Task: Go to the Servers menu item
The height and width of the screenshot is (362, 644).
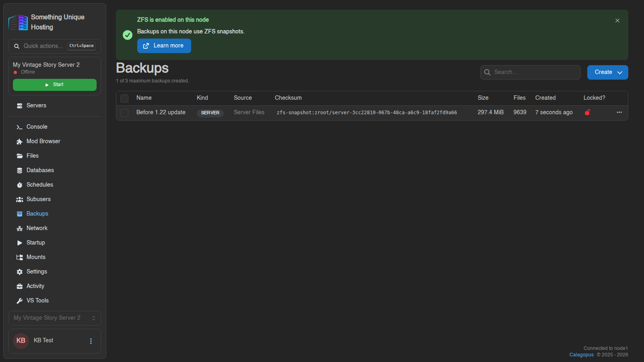Action: (55, 106)
